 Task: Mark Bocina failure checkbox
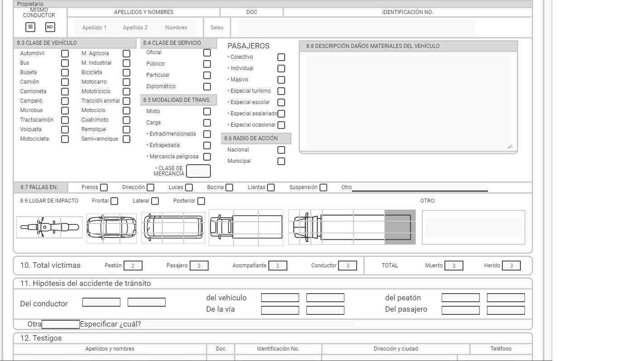pyautogui.click(x=229, y=187)
